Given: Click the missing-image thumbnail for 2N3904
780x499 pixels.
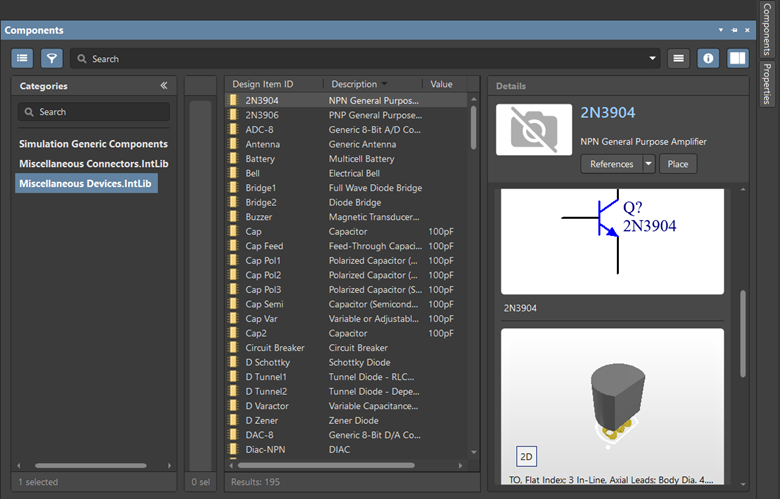Looking at the screenshot, I should click(533, 129).
